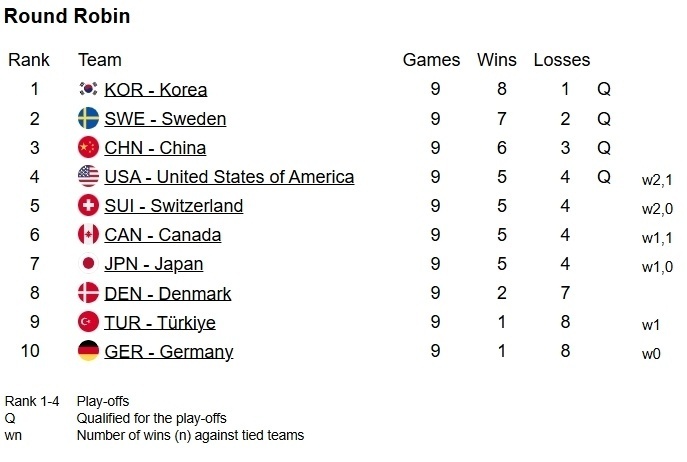Click the Denmark flag icon
Image resolution: width=687 pixels, height=462 pixels.
[88, 294]
